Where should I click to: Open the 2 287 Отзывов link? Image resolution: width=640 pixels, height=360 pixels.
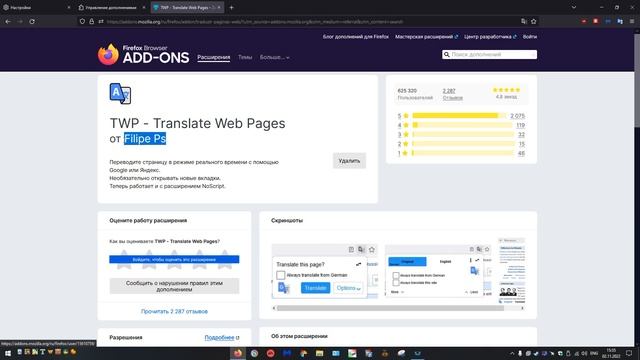click(x=453, y=94)
